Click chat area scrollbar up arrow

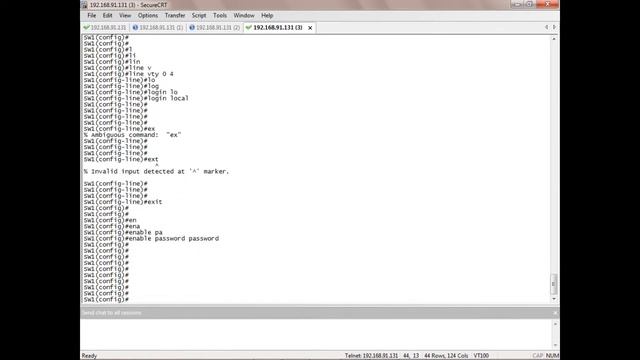tap(555, 324)
